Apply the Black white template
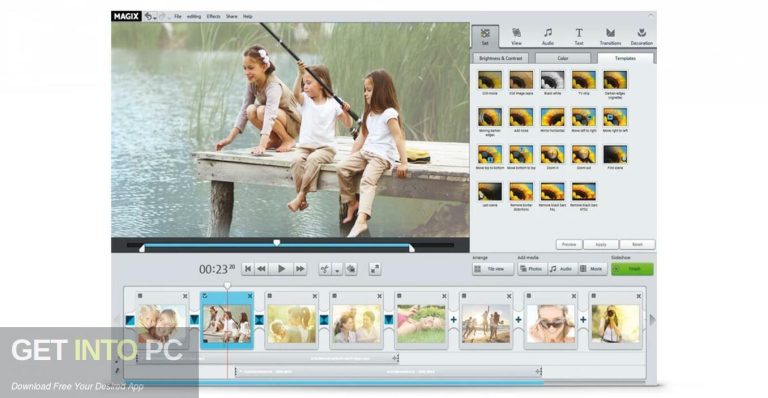 click(x=552, y=80)
